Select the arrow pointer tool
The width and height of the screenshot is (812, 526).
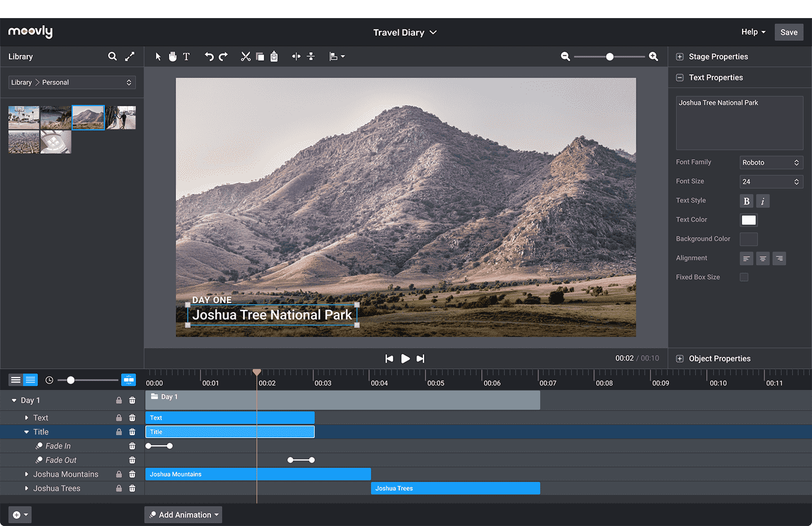158,56
